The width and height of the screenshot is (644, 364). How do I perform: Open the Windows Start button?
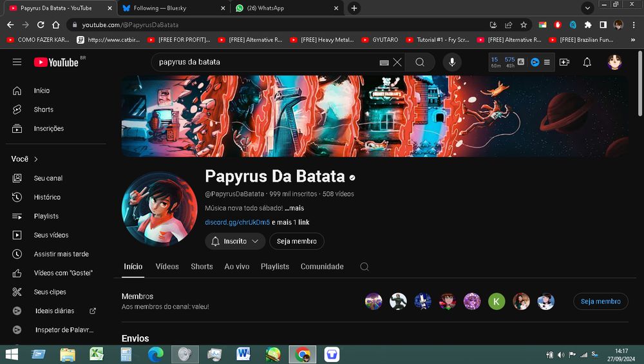(x=12, y=354)
